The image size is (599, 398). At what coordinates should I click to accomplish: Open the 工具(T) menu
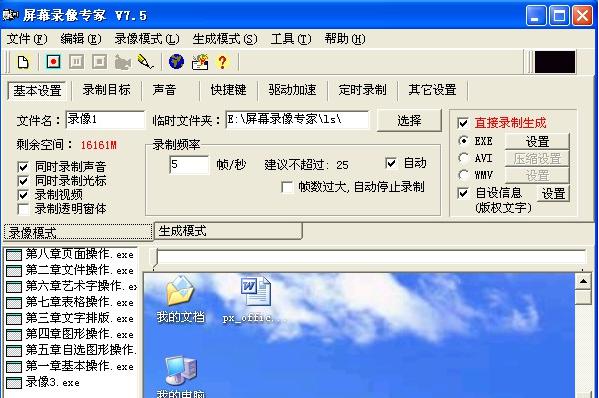pyautogui.click(x=291, y=39)
